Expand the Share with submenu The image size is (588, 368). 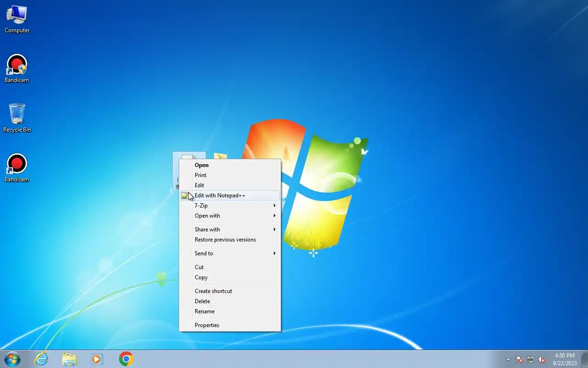point(230,230)
